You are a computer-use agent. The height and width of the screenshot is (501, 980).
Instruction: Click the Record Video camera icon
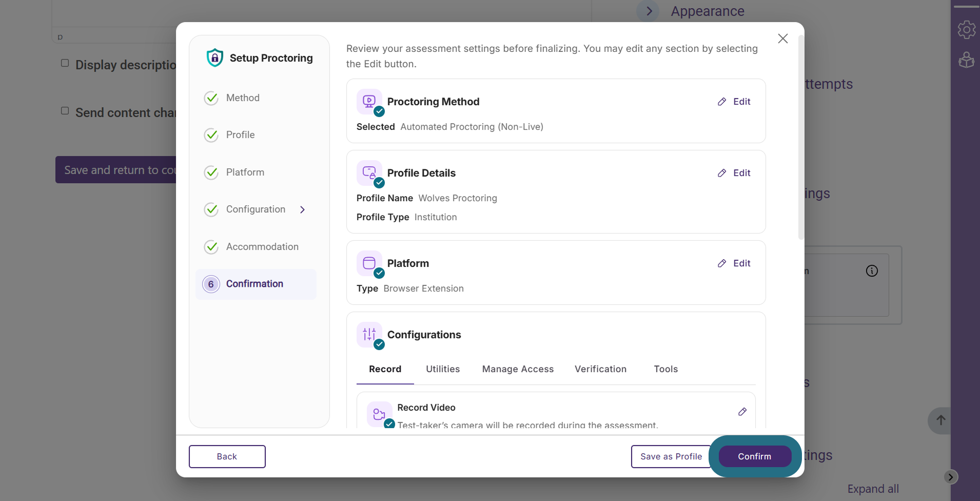click(380, 414)
